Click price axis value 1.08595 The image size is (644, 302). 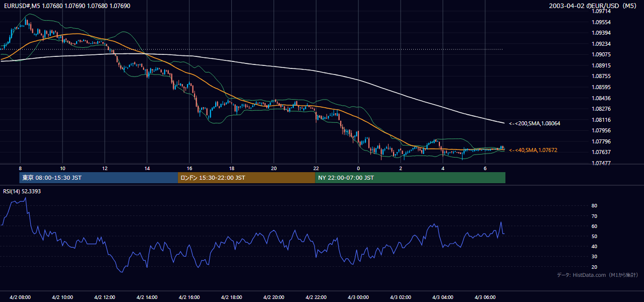[x=601, y=87]
